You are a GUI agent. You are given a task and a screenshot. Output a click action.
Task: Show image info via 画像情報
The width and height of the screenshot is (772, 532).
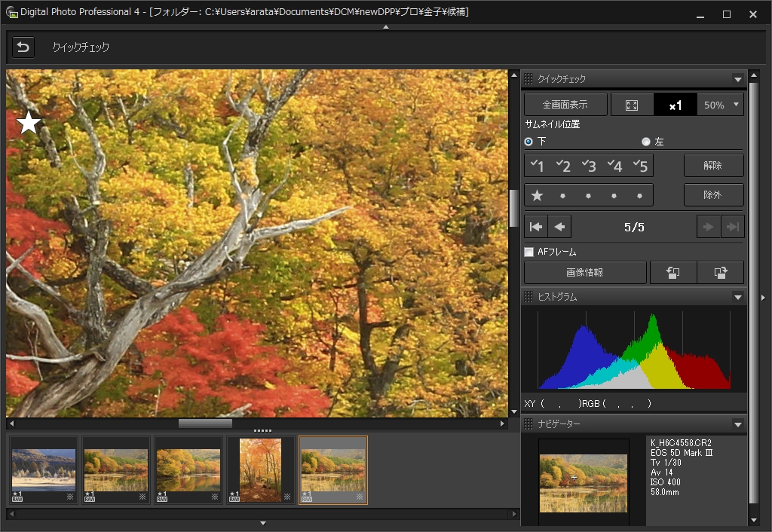click(585, 272)
